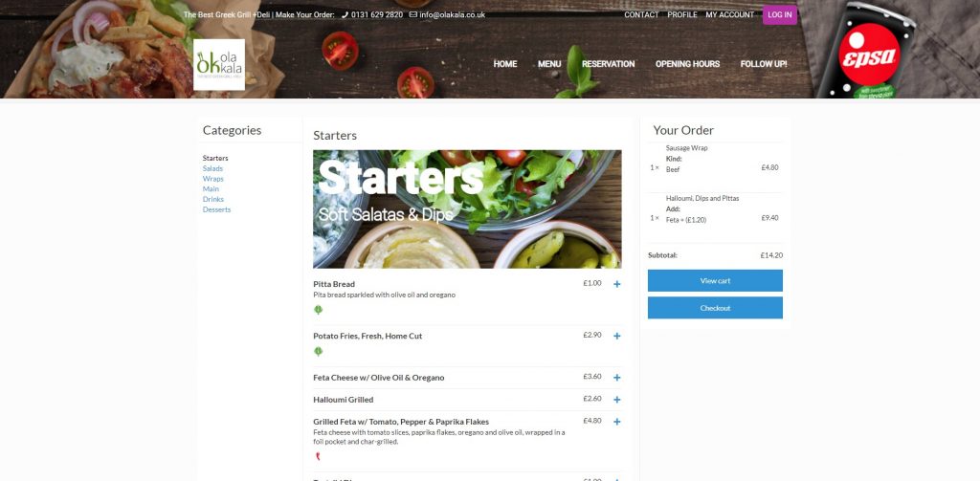Open the RESERVATION menu item
Screen dimensions: 980x481
(x=608, y=64)
